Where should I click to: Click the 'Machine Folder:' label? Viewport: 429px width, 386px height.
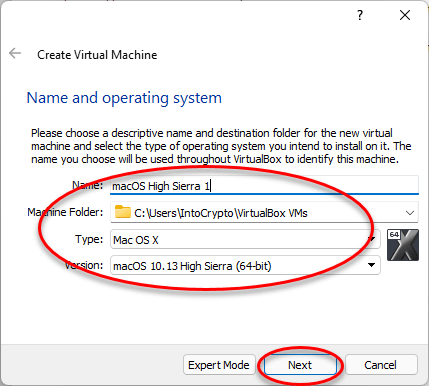pos(65,212)
